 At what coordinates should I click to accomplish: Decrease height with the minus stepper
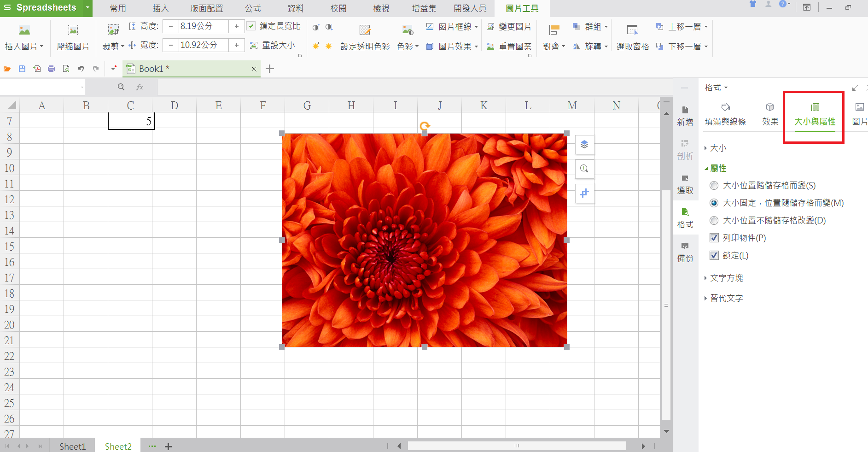click(x=171, y=26)
